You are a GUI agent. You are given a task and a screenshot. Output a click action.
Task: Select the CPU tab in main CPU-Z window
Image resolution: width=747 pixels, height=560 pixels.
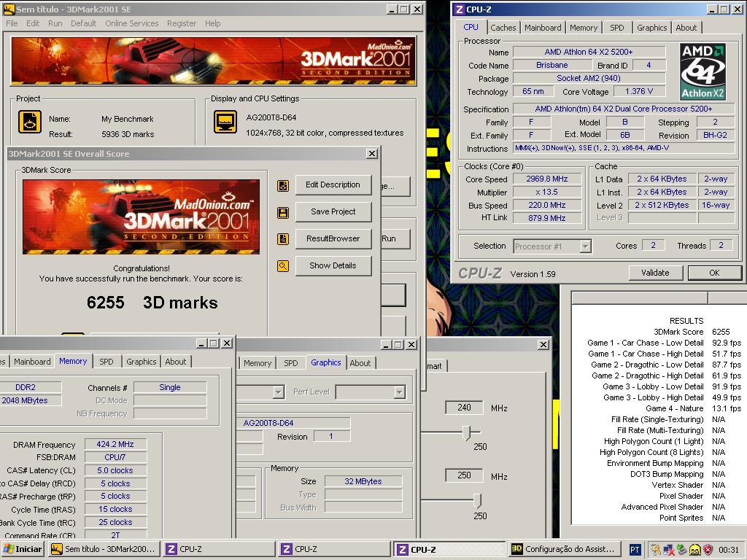click(471, 27)
